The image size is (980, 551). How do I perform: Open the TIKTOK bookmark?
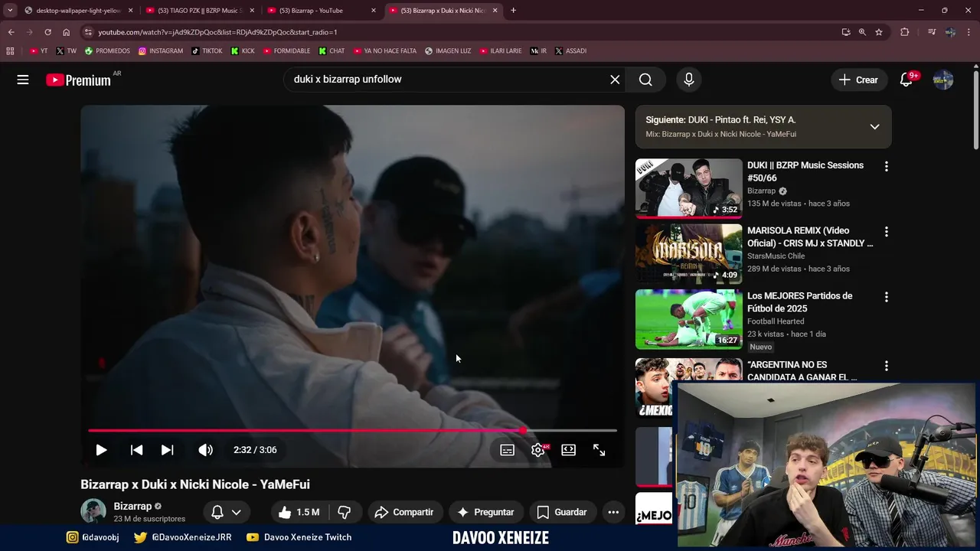(207, 51)
